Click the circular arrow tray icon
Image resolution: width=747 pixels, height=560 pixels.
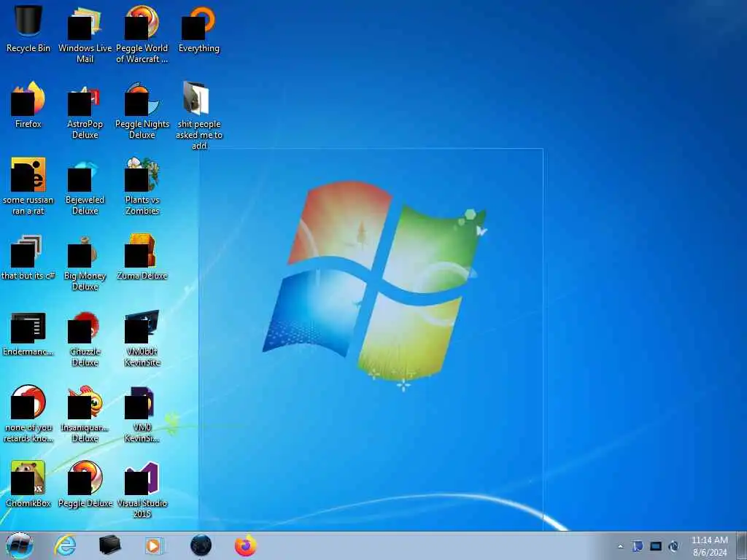pyautogui.click(x=673, y=546)
